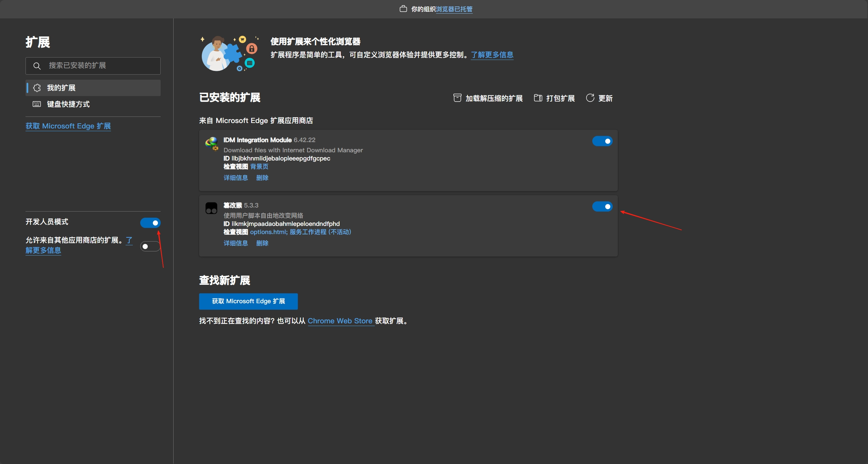Open 详细信息 for IDM Integration Module
This screenshot has height=464, width=868.
236,178
